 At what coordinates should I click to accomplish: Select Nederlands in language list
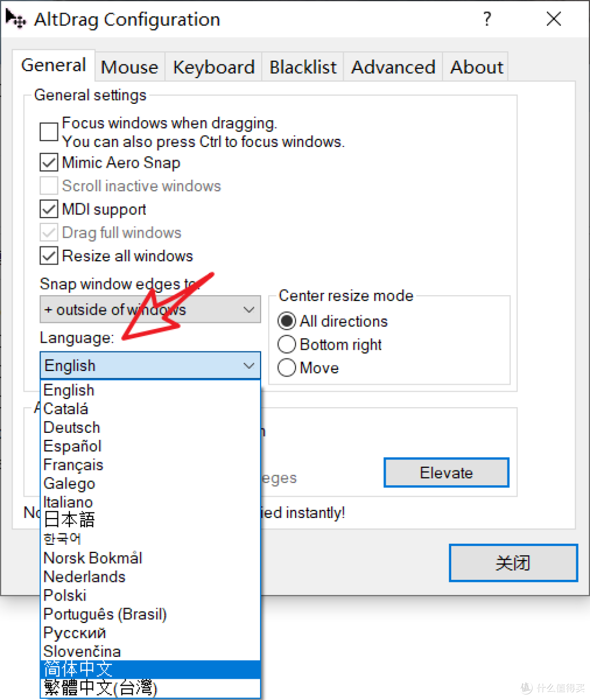[x=151, y=577]
